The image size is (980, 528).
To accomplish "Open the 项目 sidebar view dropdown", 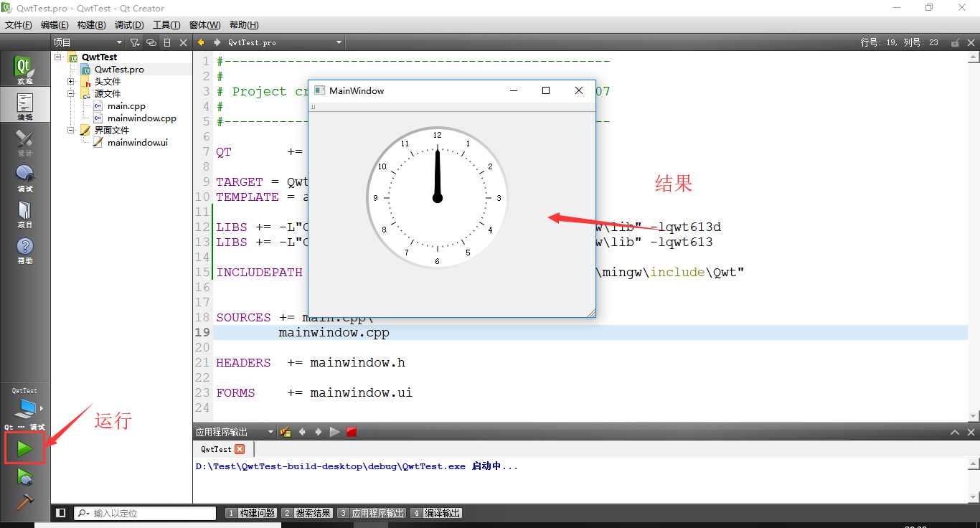I will click(88, 42).
